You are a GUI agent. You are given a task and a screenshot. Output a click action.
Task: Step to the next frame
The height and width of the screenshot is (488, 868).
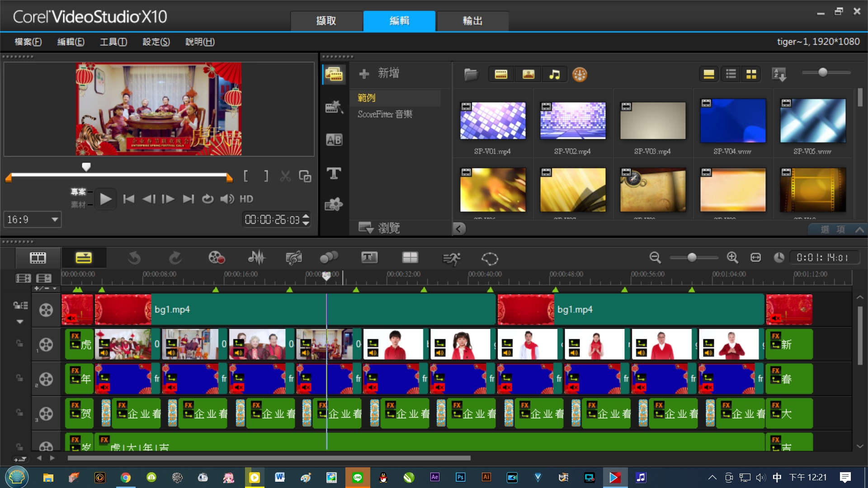coord(168,199)
